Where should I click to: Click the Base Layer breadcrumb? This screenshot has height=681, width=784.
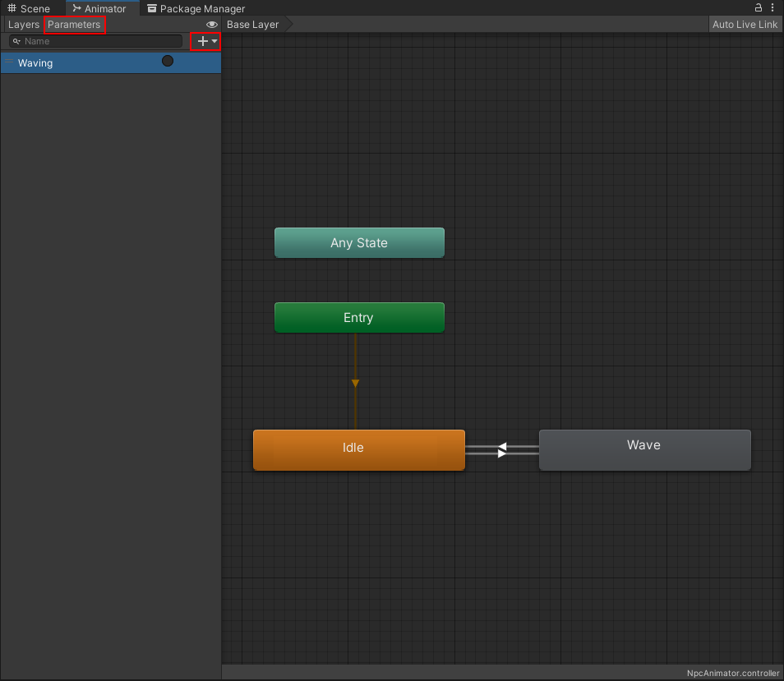click(x=253, y=25)
